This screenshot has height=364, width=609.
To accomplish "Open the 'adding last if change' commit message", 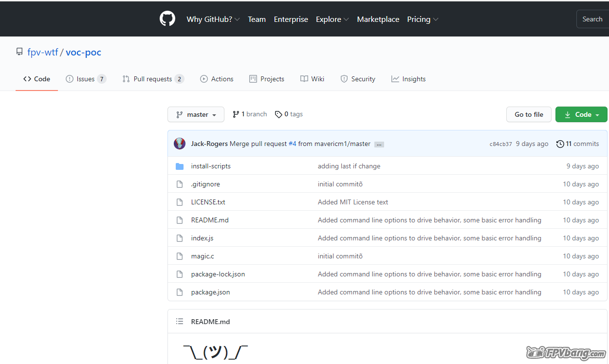I will point(349,166).
